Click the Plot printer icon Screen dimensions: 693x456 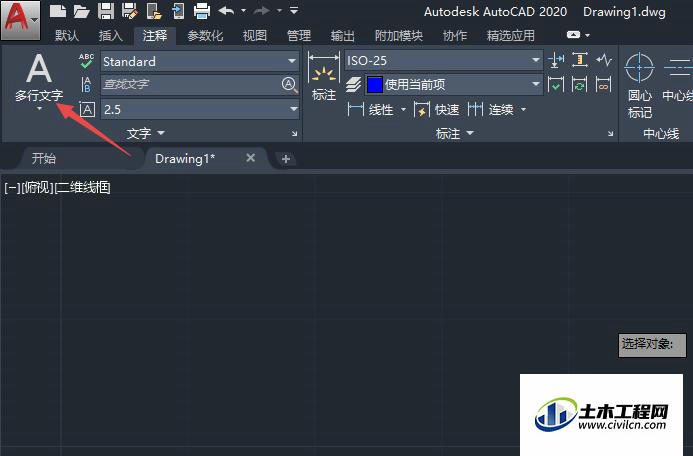pyautogui.click(x=202, y=11)
